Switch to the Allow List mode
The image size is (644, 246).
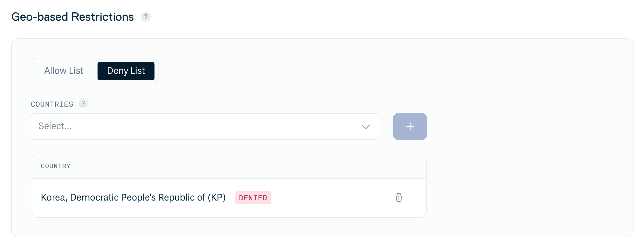(x=64, y=71)
